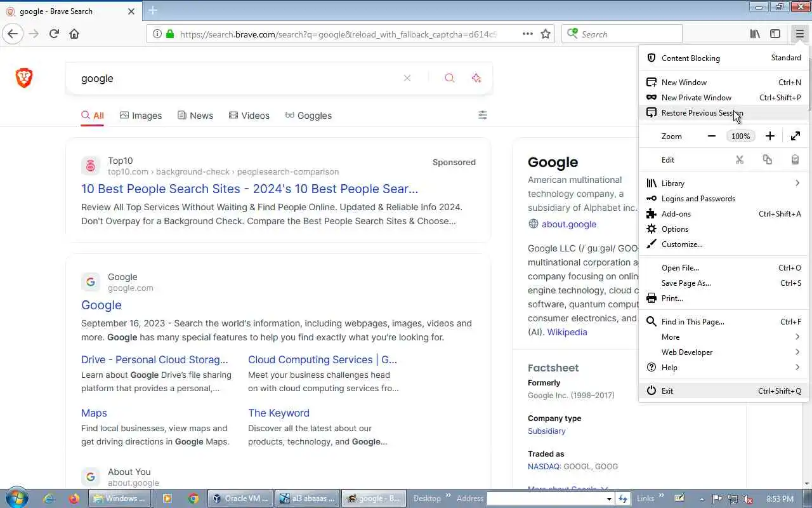Focus the google search query field

pos(238,78)
